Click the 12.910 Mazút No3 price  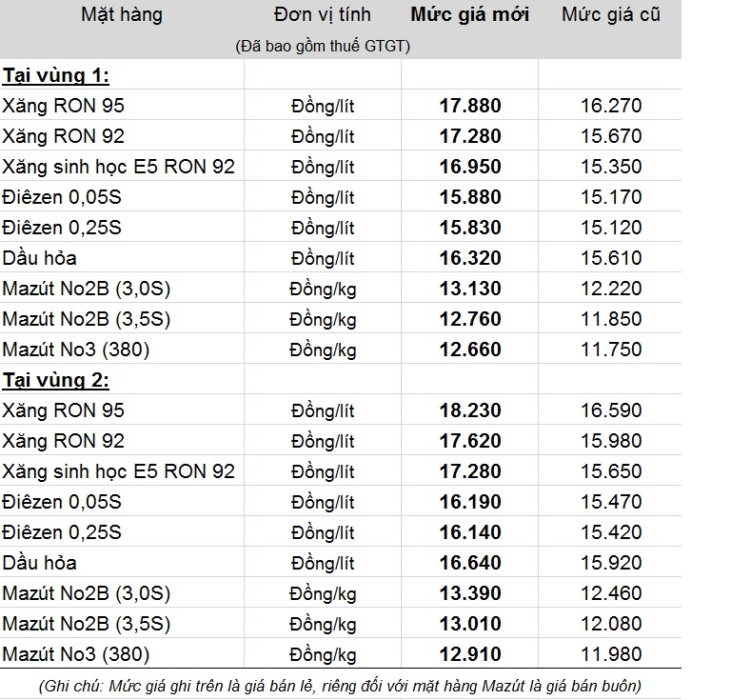click(x=470, y=654)
